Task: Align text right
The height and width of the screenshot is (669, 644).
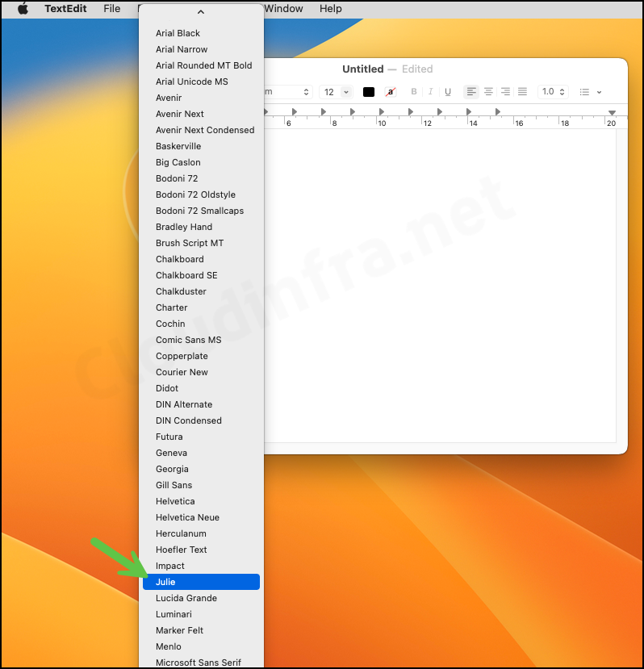Action: [x=505, y=92]
